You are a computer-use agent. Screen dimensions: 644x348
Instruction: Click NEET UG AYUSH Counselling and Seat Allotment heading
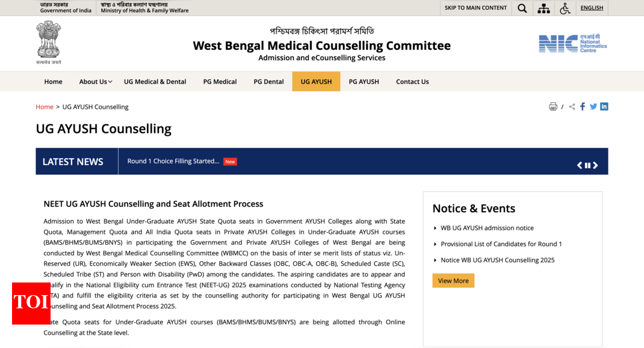[153, 204]
